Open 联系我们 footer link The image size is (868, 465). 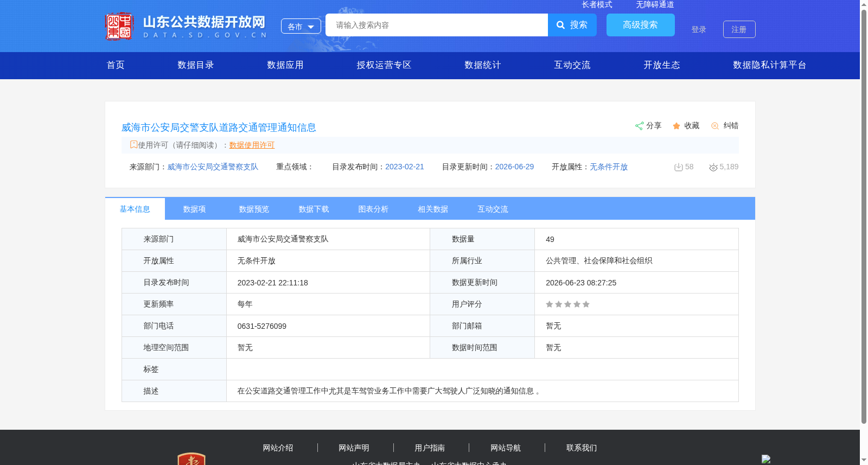click(x=582, y=448)
